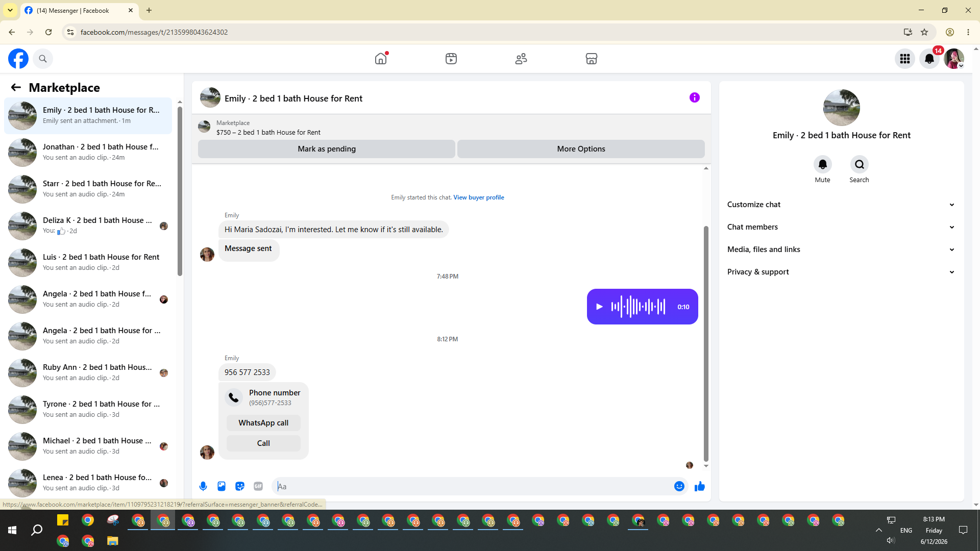Open the Emily conversation in the list

tap(88, 115)
